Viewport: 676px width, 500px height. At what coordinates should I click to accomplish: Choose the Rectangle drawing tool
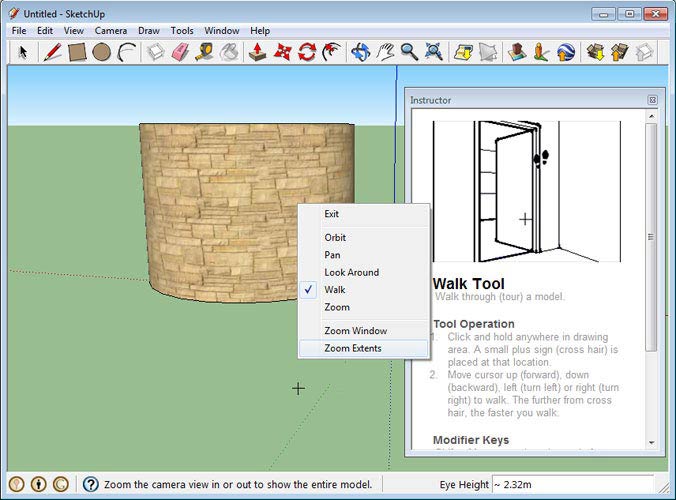(77, 51)
